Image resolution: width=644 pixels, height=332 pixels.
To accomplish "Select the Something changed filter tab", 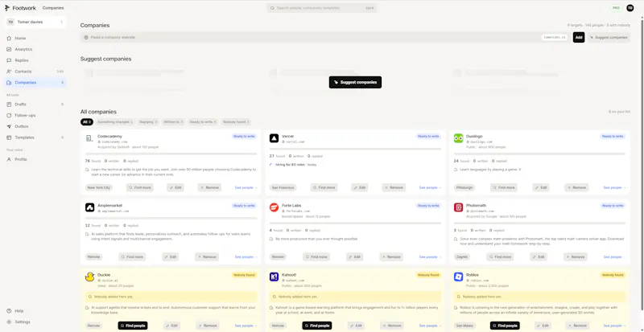I will [115, 122].
